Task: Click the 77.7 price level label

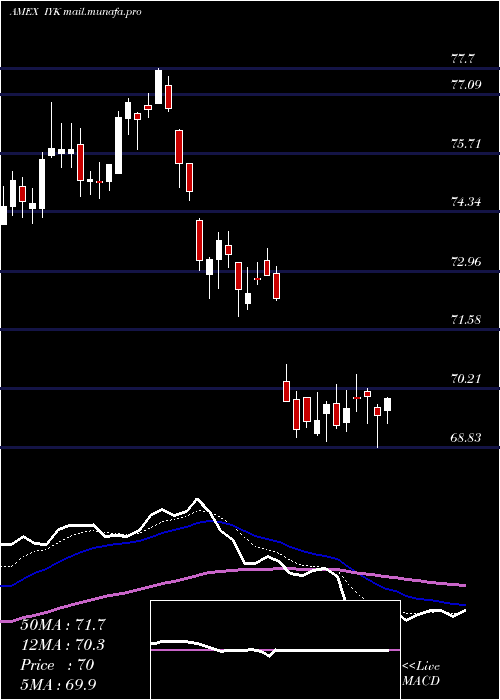Action: [x=463, y=59]
